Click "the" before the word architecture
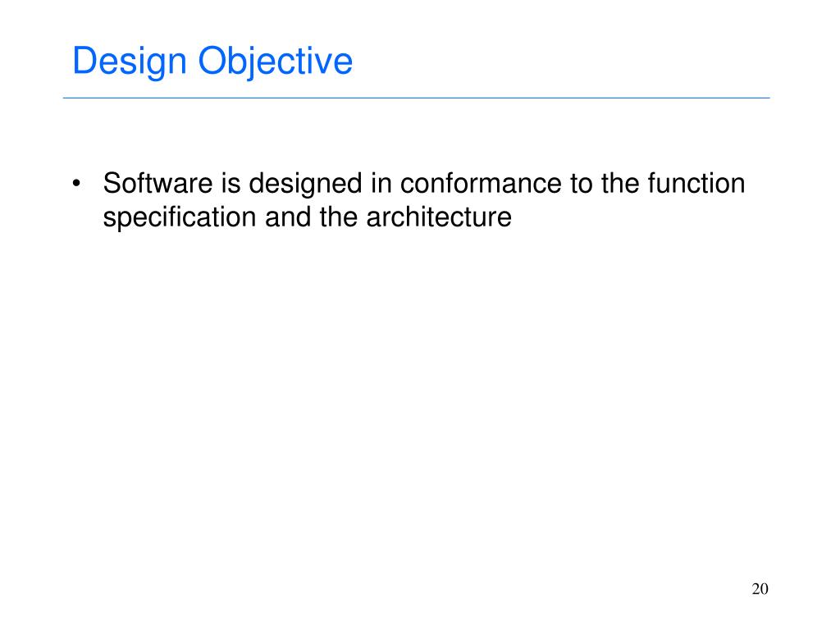 point(339,217)
